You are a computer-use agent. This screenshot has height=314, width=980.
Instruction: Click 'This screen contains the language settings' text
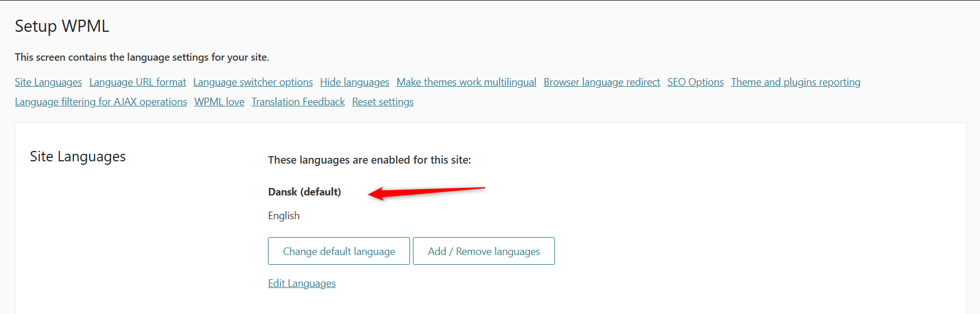pos(142,57)
